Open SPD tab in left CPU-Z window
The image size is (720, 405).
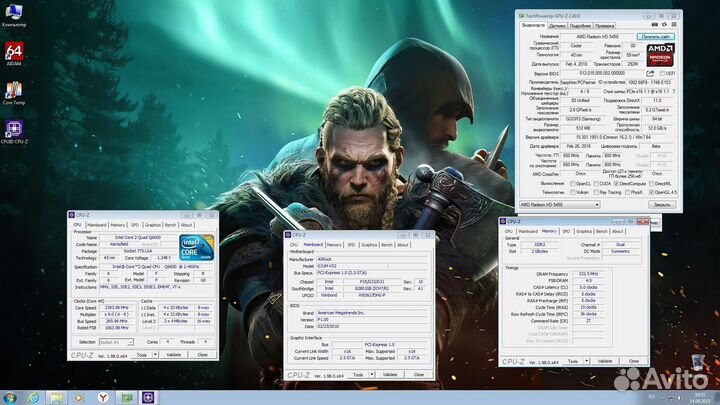coord(135,225)
